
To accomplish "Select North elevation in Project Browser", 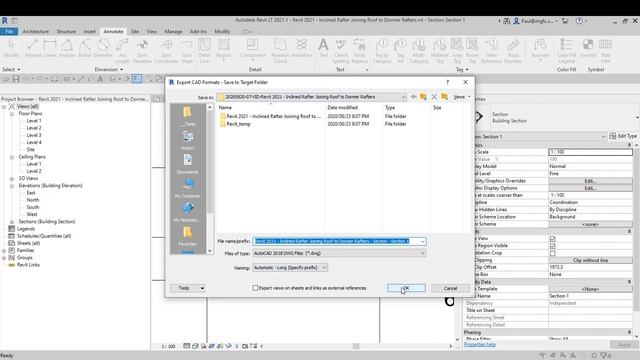I will pos(33,200).
